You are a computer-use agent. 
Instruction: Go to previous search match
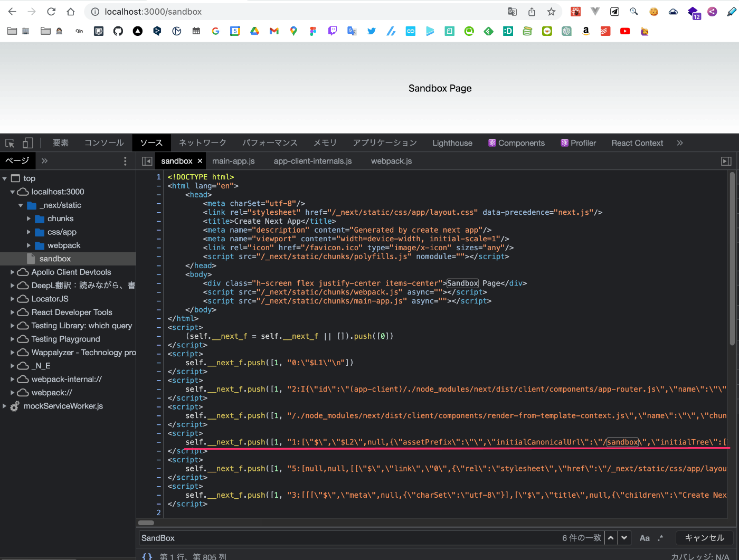click(x=611, y=538)
